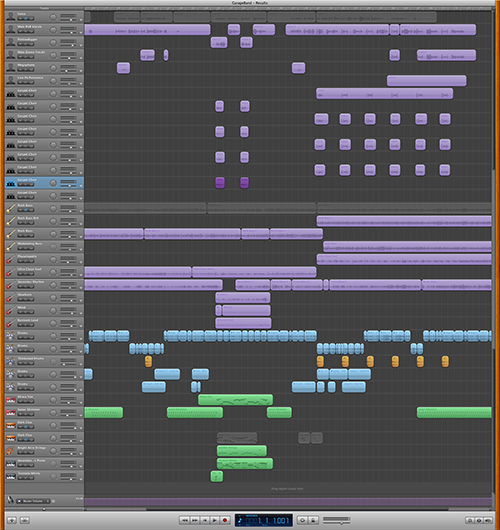
Task: Click the Male Dance Vocals pan knob
Action: [x=53, y=55]
